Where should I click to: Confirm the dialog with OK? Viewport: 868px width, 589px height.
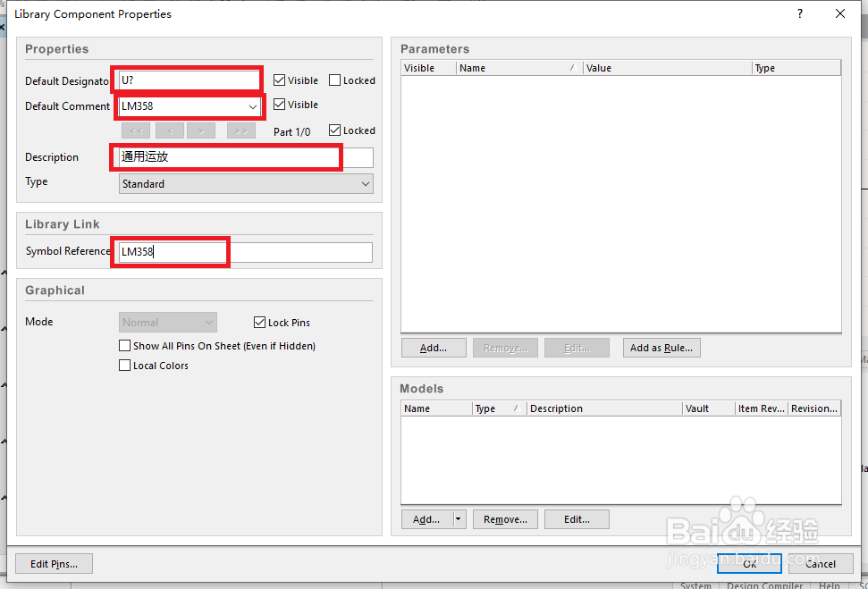click(x=749, y=564)
